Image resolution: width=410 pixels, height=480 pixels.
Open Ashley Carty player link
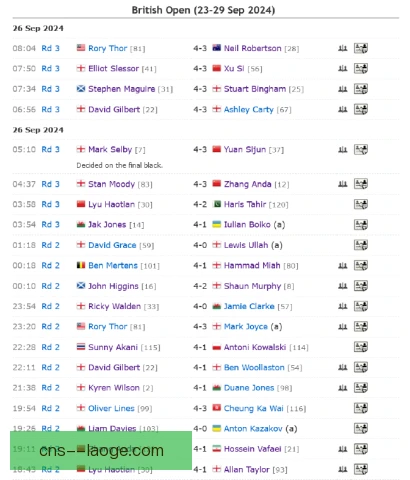tap(249, 109)
